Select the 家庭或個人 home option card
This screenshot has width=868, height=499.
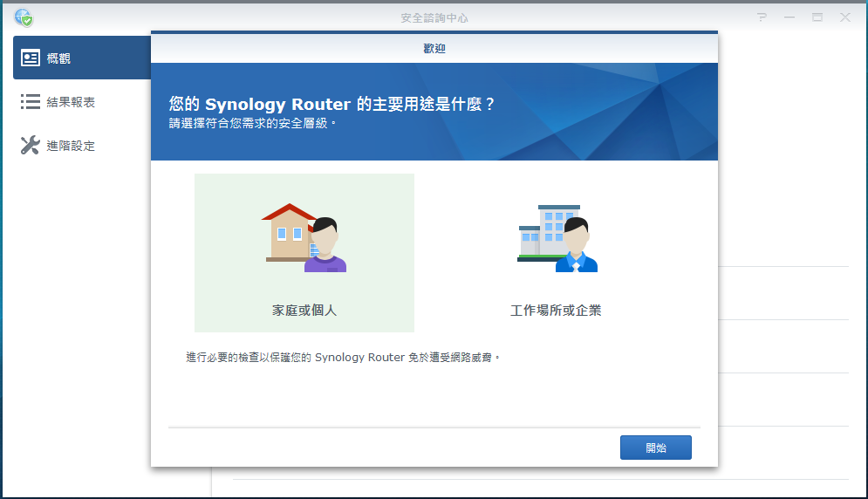coord(304,252)
